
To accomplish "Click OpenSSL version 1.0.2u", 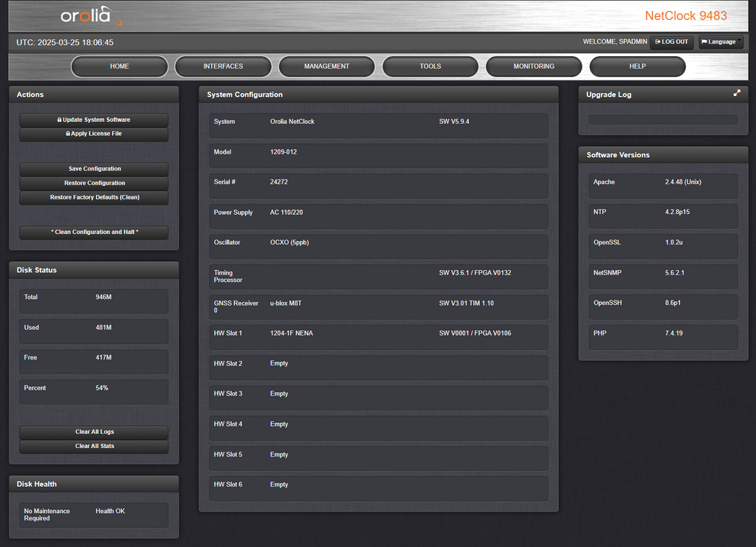I will point(674,242).
